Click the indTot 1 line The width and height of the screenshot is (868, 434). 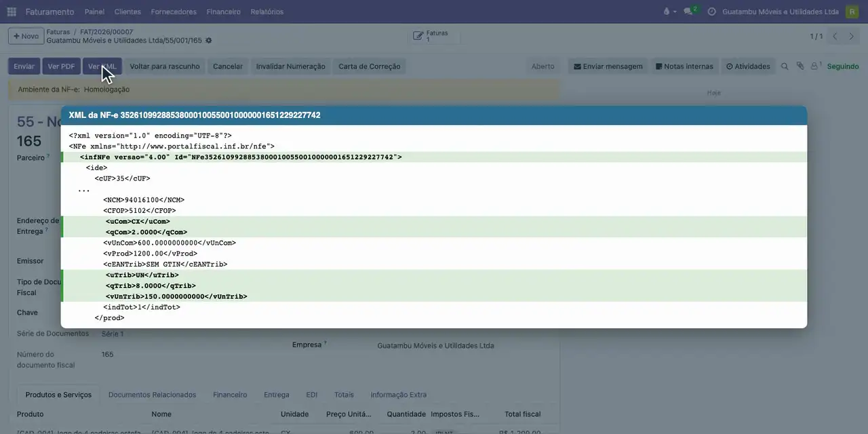(x=142, y=307)
